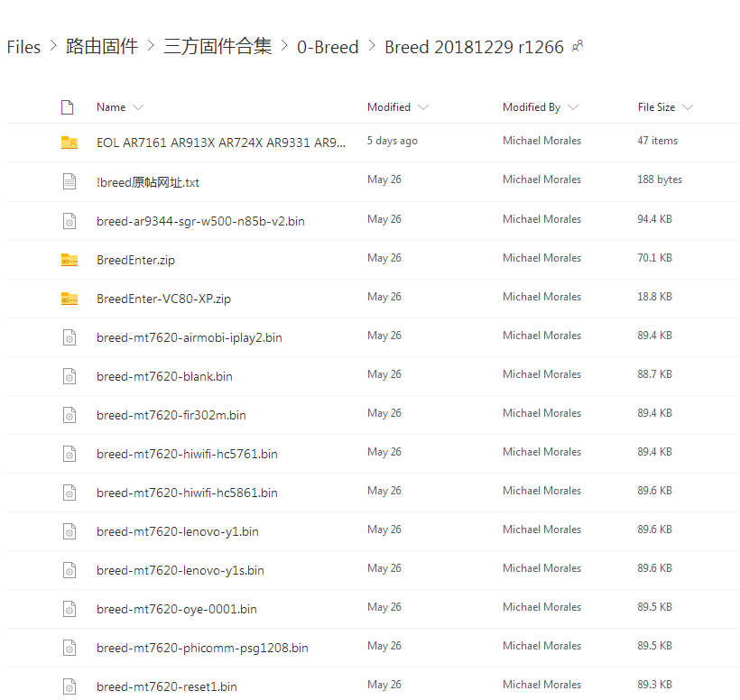The height and width of the screenshot is (700, 740).
Task: Open the Modified column dropdown
Action: [x=423, y=107]
